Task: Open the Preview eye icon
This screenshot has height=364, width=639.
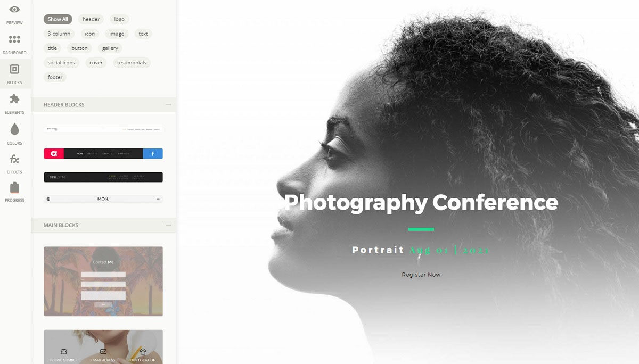Action: click(14, 10)
